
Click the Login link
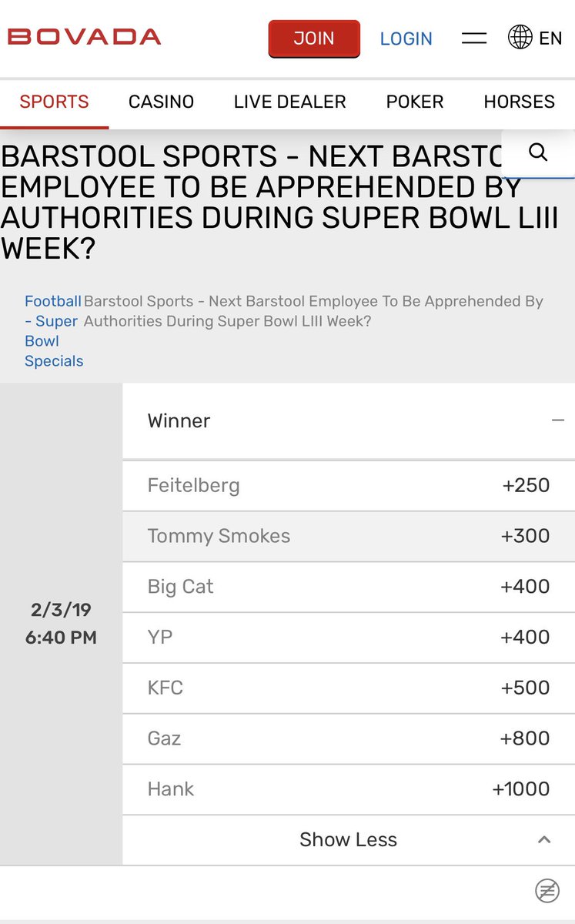[x=406, y=38]
